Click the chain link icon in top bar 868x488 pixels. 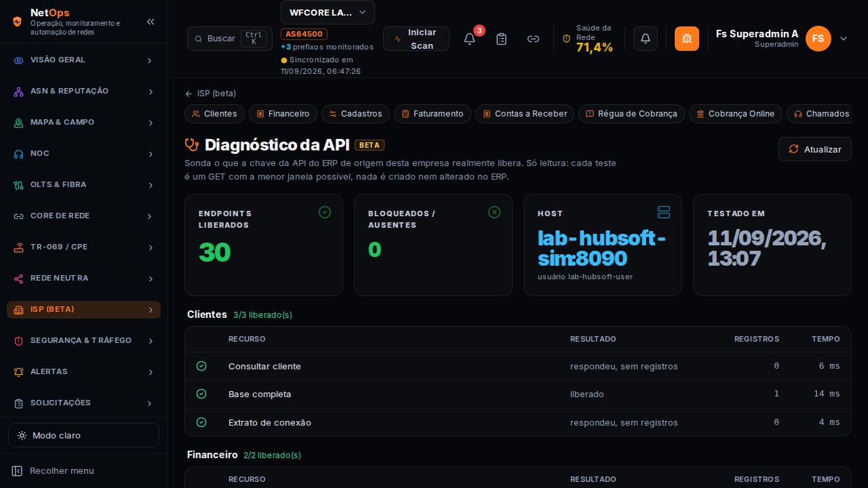[533, 39]
